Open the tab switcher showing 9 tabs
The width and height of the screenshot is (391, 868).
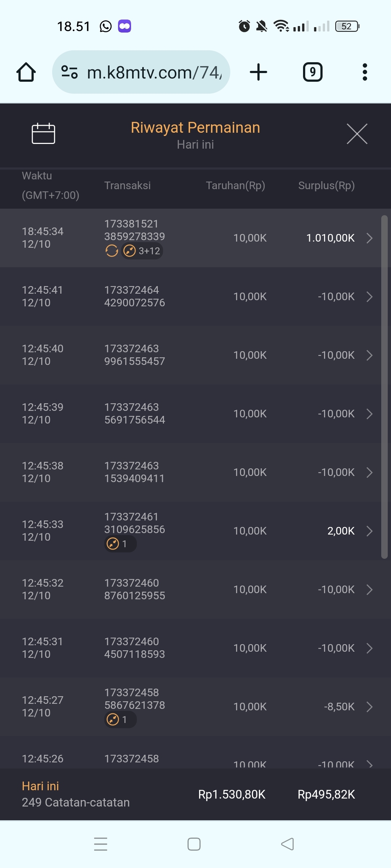pyautogui.click(x=312, y=72)
